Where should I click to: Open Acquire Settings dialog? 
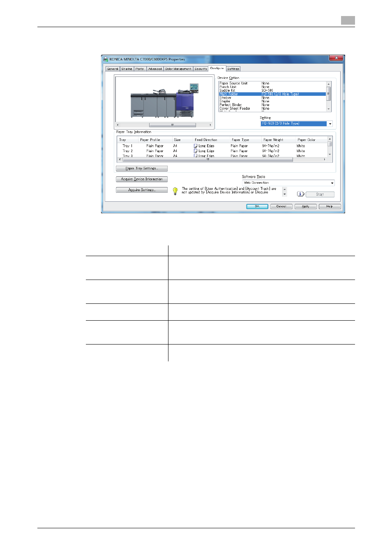pos(142,190)
